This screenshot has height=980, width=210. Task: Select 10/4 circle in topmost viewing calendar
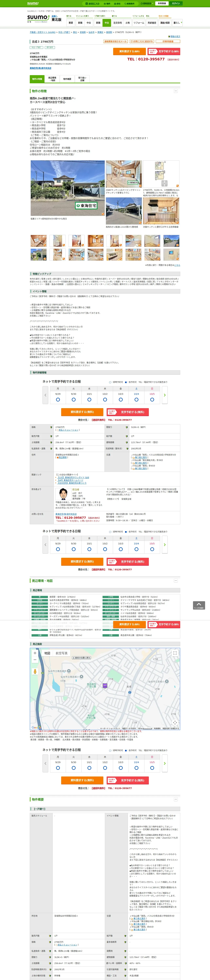tap(136, 400)
